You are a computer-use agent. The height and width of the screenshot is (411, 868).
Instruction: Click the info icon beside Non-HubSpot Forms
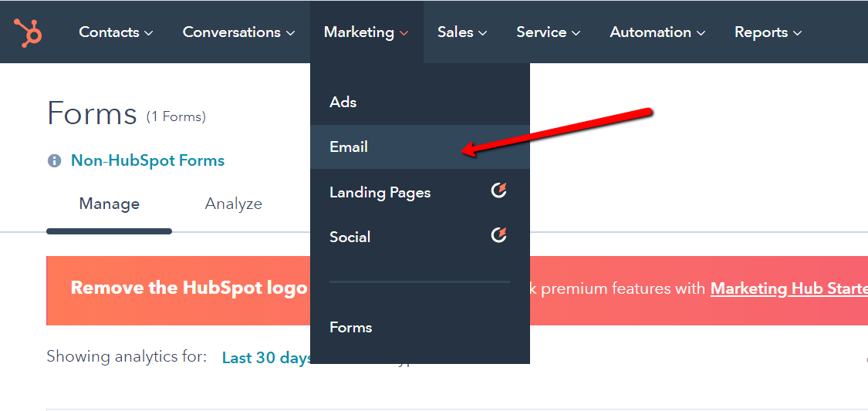point(54,161)
